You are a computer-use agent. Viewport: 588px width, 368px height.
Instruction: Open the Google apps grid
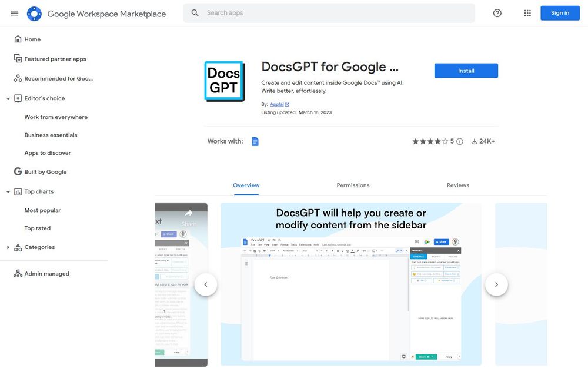pyautogui.click(x=527, y=13)
